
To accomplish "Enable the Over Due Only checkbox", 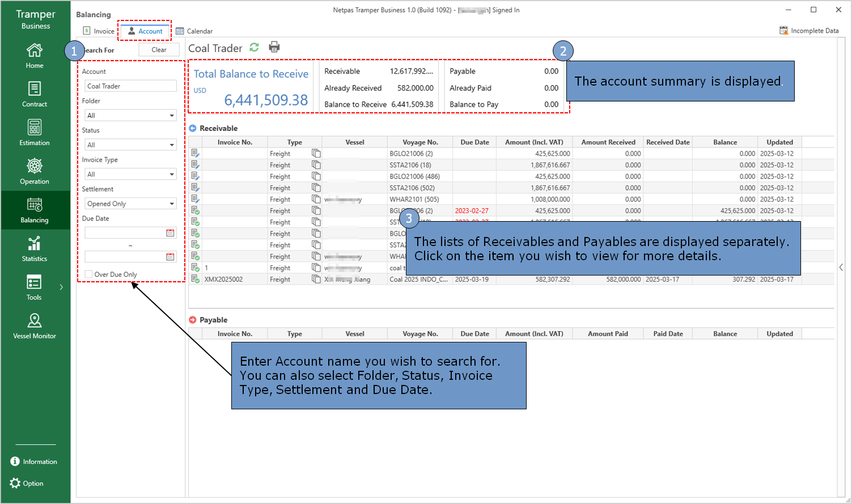I will (88, 274).
